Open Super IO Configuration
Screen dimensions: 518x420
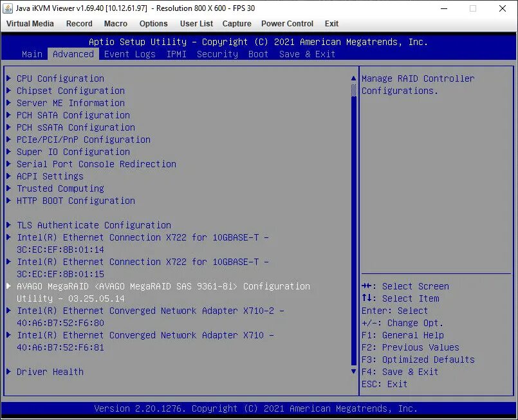point(73,152)
